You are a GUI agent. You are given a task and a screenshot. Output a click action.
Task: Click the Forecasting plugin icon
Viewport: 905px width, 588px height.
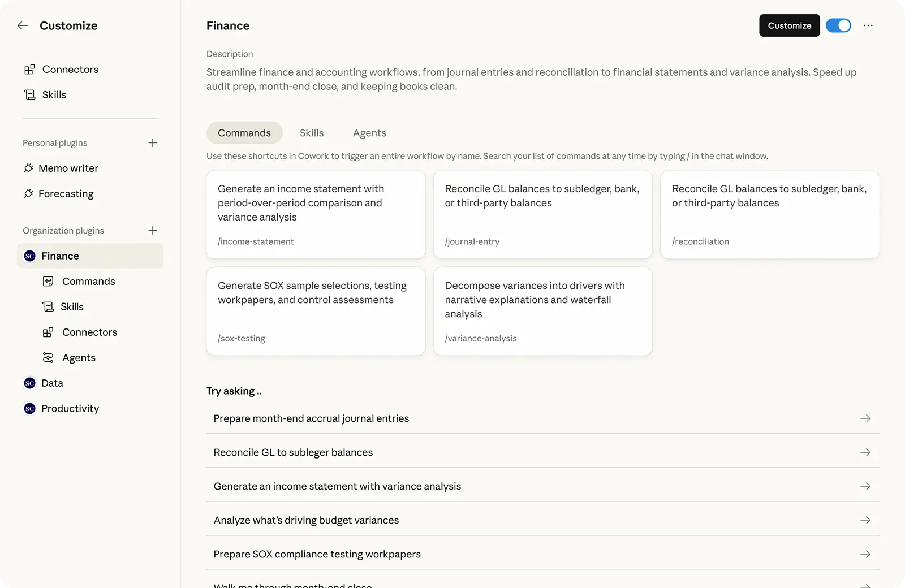28,194
